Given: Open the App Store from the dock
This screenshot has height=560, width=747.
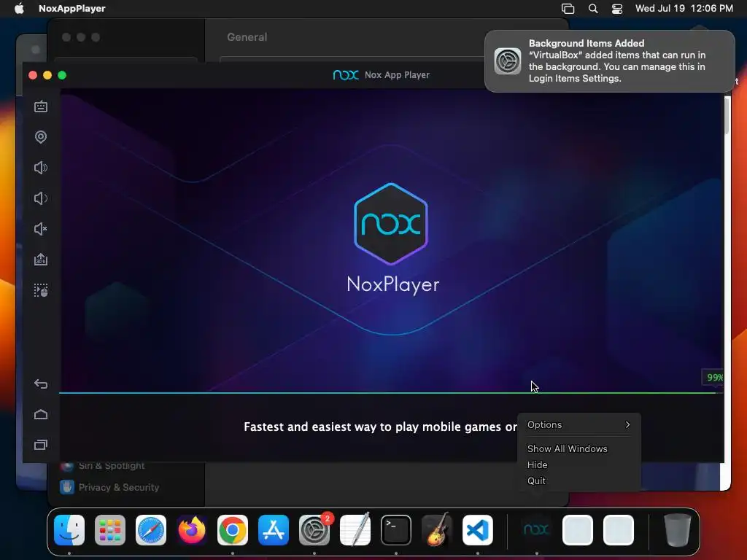Looking at the screenshot, I should click(274, 529).
